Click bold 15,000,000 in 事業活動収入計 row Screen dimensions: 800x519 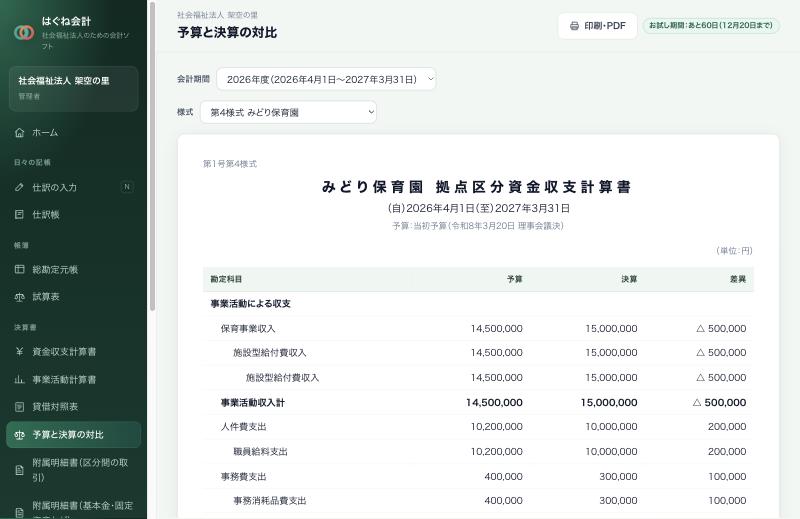[x=609, y=403]
